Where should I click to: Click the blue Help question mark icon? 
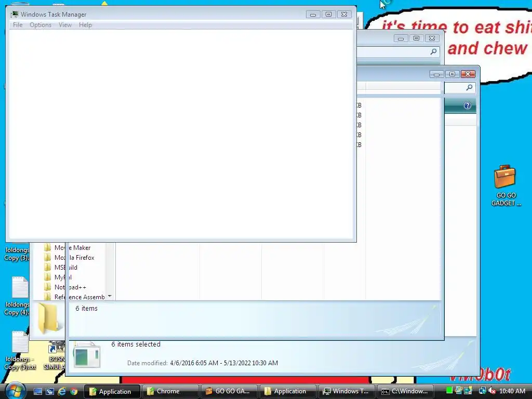tap(468, 105)
